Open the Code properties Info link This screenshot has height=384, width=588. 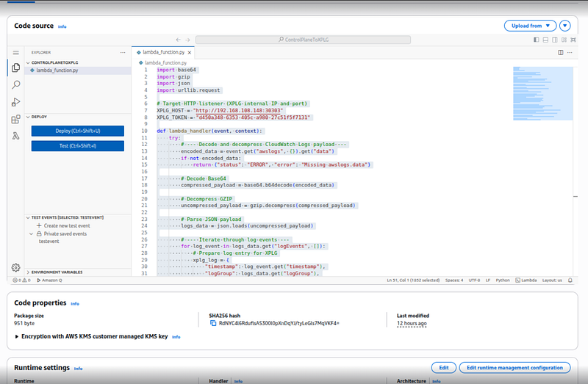point(75,304)
